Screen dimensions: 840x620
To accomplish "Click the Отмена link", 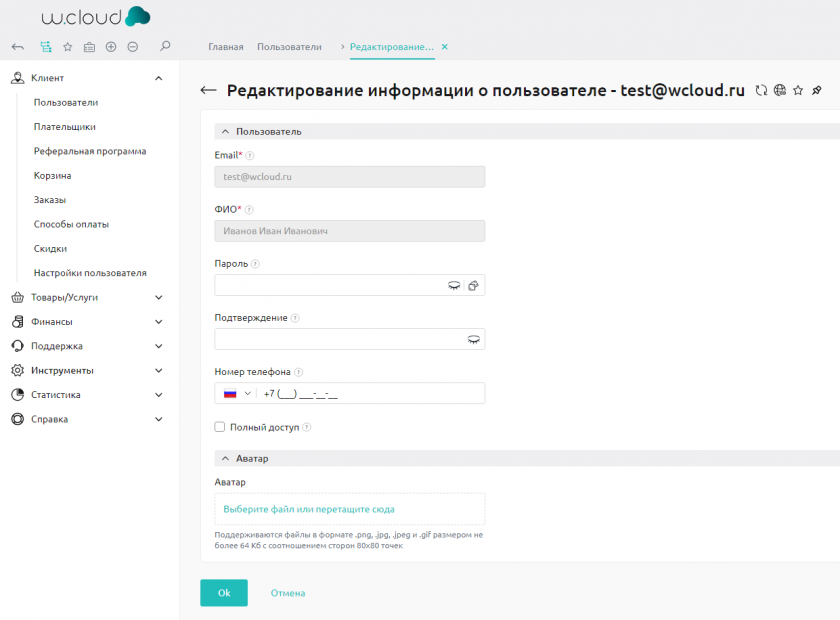I will click(288, 593).
